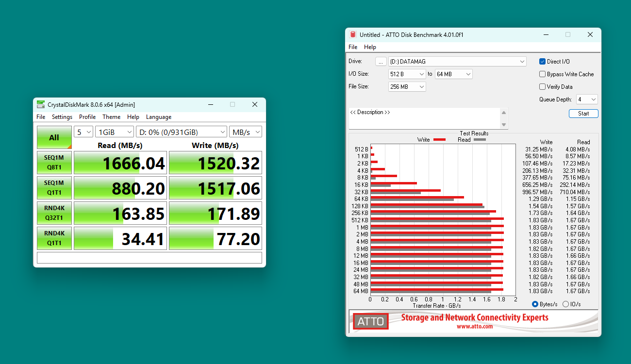Image resolution: width=631 pixels, height=364 pixels.
Task: Expand the File Size dropdown showing 256 MB
Action: [407, 87]
